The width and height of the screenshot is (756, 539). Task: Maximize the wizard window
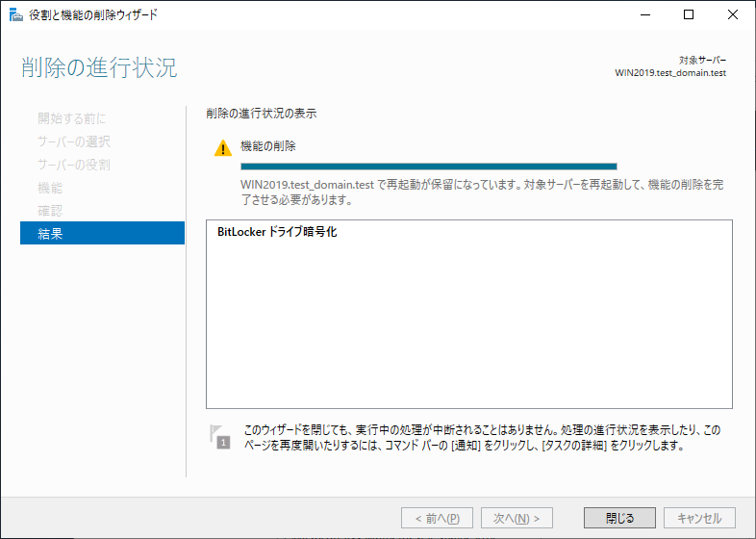coord(689,15)
